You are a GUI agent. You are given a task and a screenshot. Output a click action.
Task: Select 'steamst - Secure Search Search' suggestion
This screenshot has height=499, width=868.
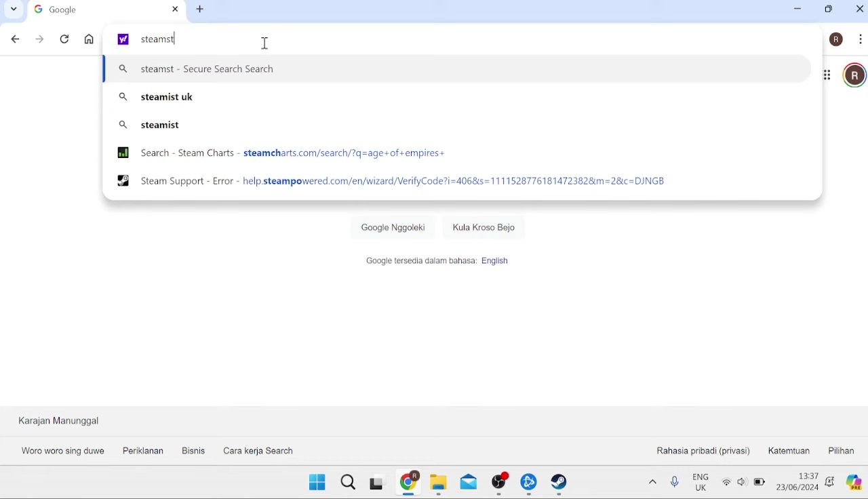coord(458,68)
